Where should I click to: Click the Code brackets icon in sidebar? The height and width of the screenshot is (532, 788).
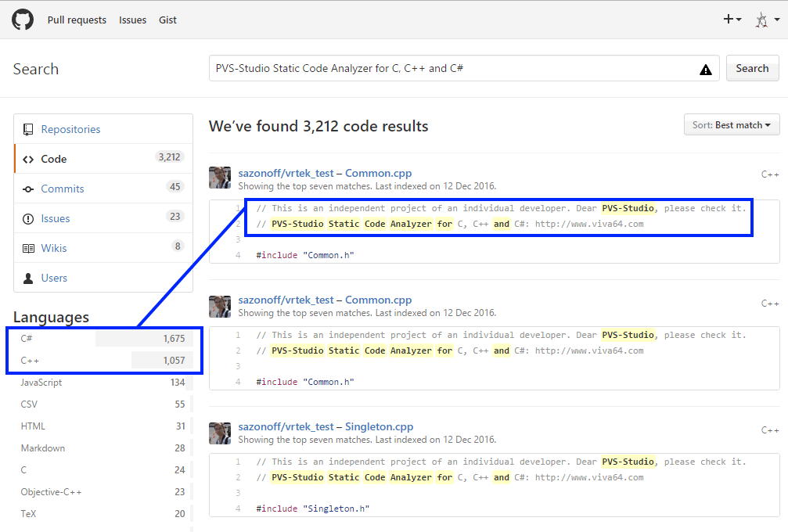point(28,160)
